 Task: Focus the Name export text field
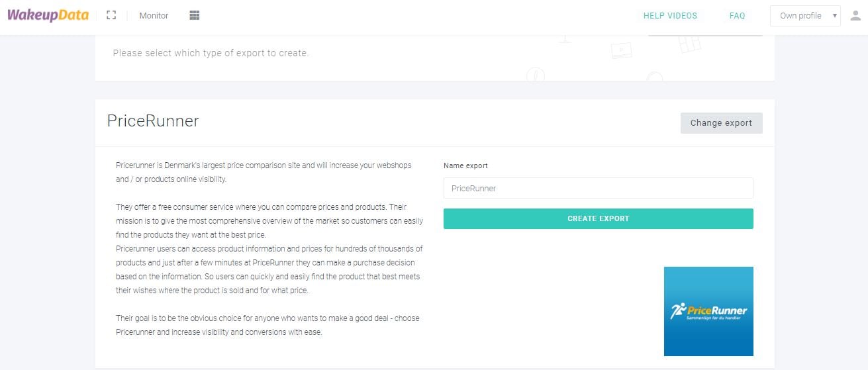point(599,188)
